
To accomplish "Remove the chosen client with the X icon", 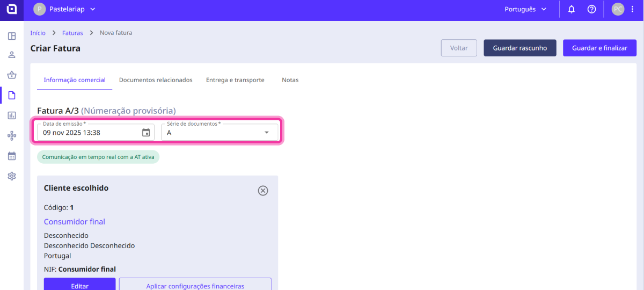I will point(263,191).
